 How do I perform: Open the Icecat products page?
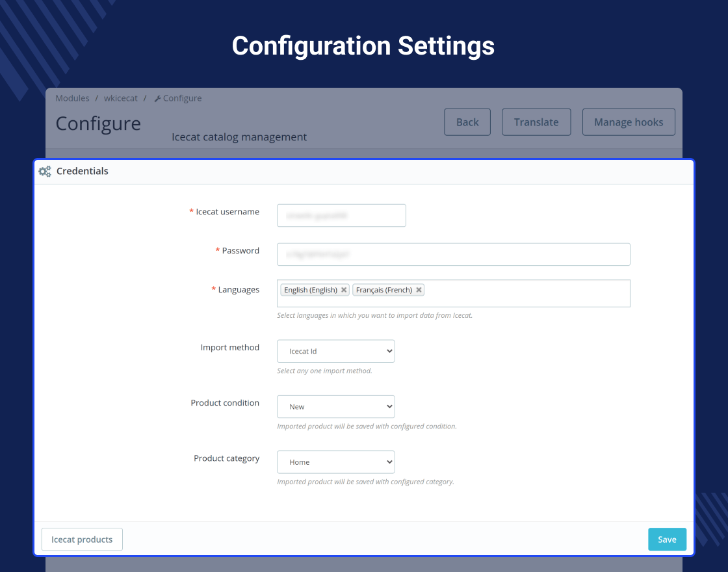(82, 539)
